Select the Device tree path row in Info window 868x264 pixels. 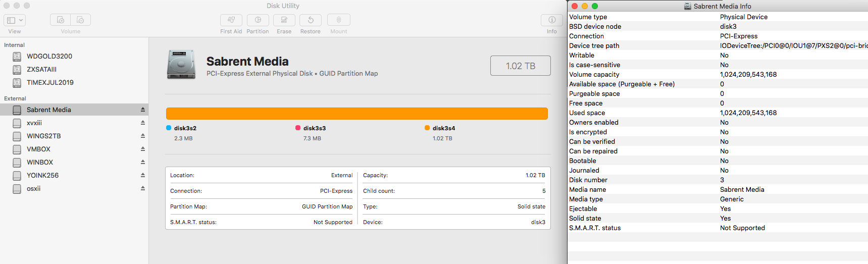[x=718, y=45]
